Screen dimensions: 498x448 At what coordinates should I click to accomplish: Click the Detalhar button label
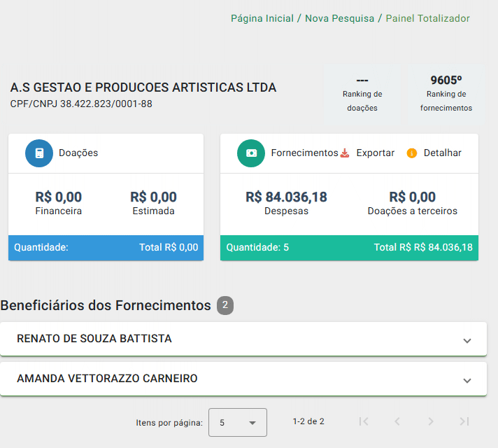(x=443, y=153)
